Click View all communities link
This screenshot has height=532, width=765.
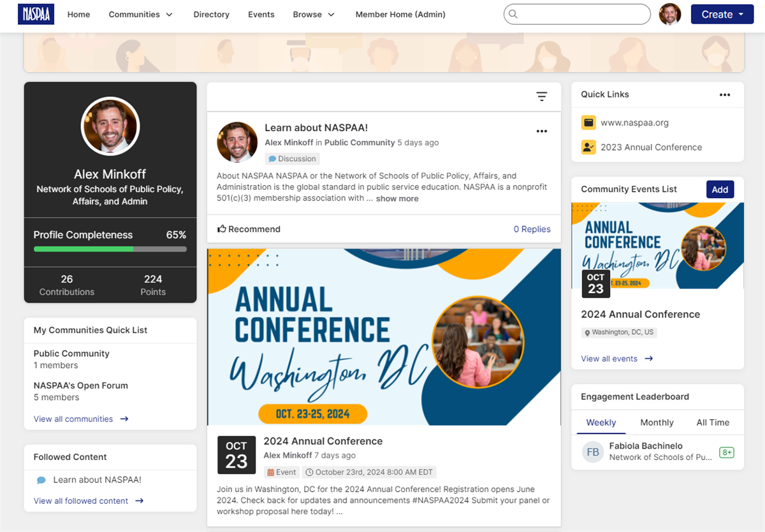pos(73,419)
